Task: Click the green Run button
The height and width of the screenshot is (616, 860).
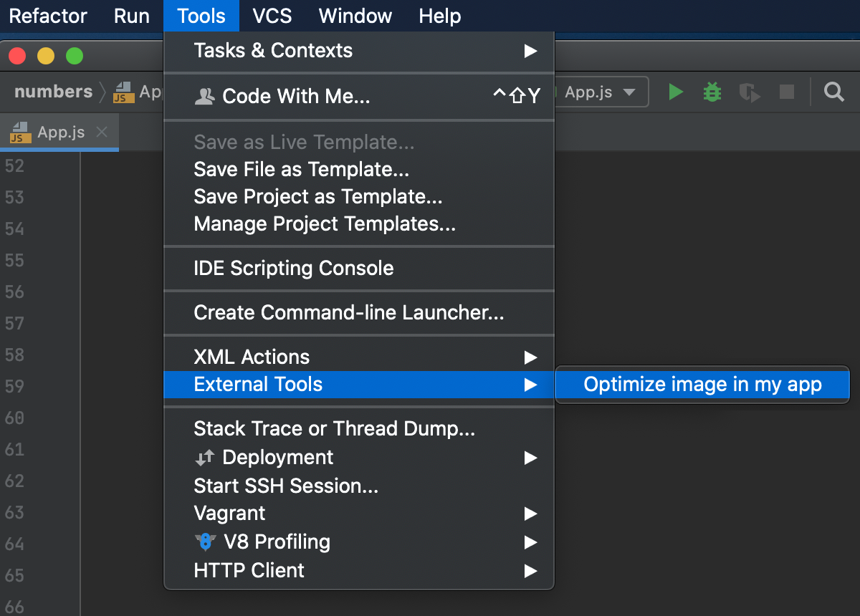Action: 675,92
